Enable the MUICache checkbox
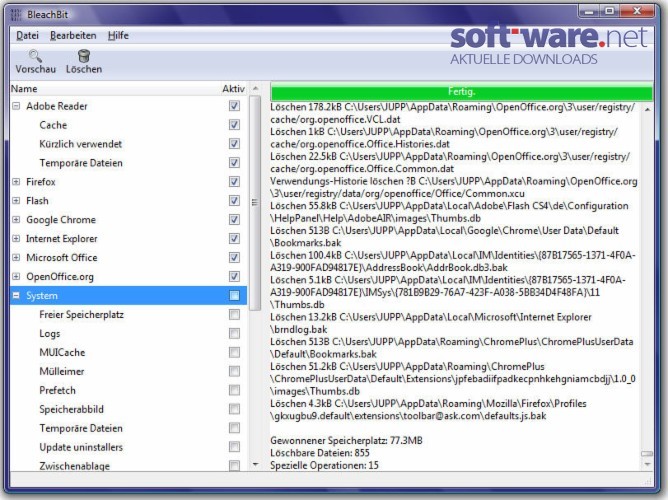668x500 pixels. click(x=234, y=352)
